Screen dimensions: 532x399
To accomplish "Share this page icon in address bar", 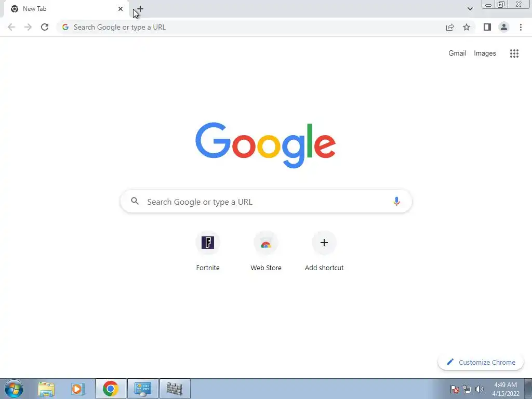I will pyautogui.click(x=450, y=27).
